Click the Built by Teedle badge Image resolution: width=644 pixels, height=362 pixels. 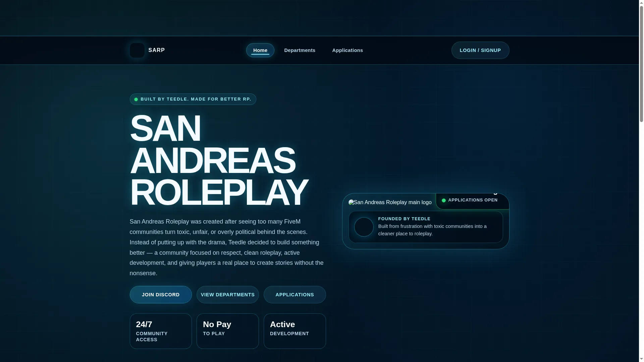193,99
